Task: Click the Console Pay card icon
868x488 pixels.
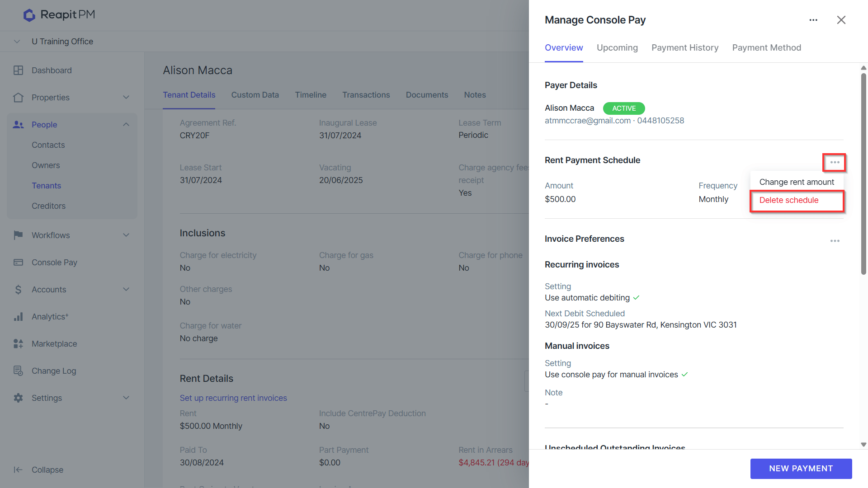Action: 18,263
